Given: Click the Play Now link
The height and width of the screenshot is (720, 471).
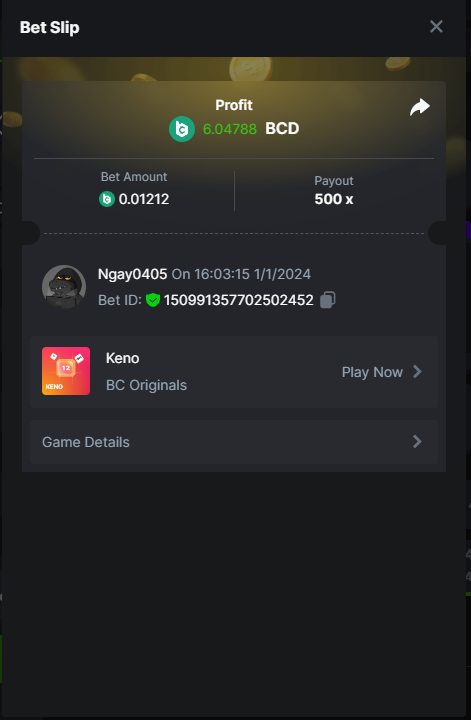Looking at the screenshot, I should click(x=372, y=372).
